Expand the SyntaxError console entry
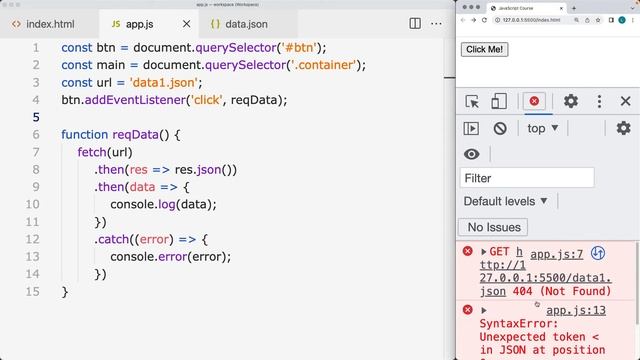This screenshot has height=360, width=640. 484,310
